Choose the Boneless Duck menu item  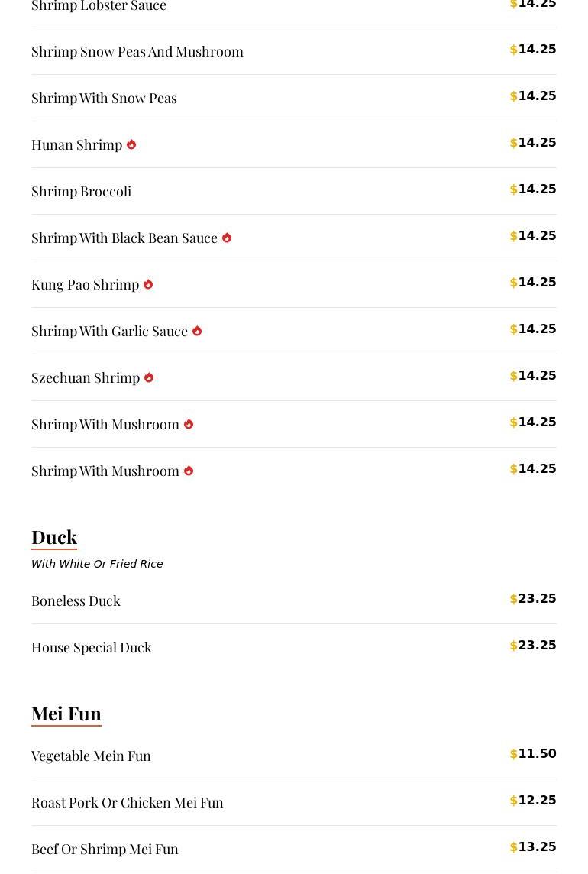tap(76, 600)
